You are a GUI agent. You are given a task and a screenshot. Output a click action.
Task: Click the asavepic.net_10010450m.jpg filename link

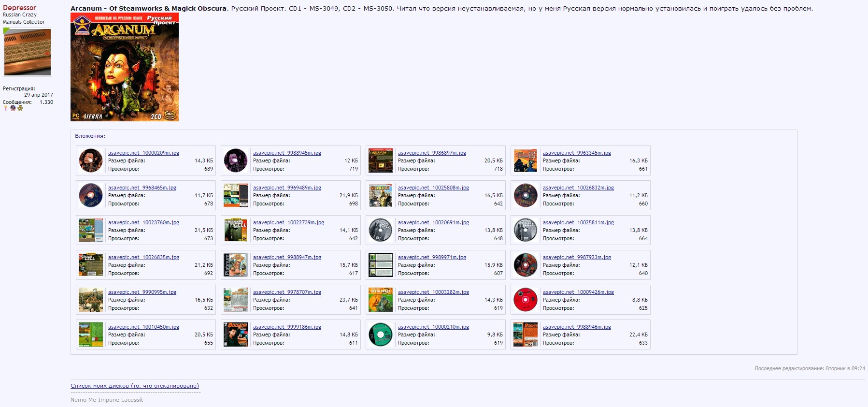click(x=143, y=327)
